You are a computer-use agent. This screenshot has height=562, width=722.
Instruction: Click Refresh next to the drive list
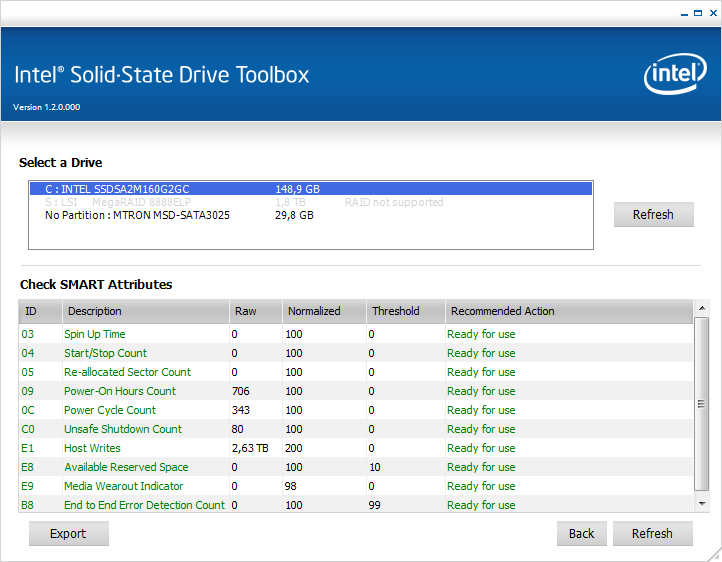(653, 214)
